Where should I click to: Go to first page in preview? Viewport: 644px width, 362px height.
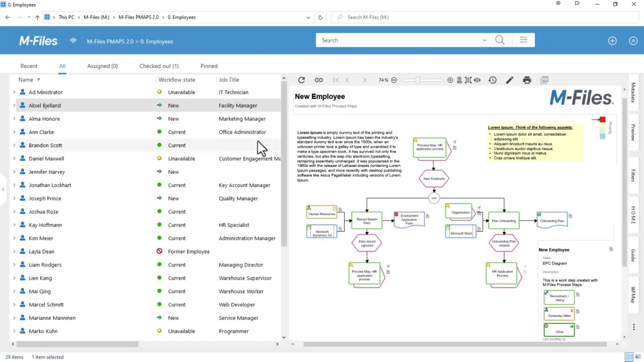tap(336, 80)
